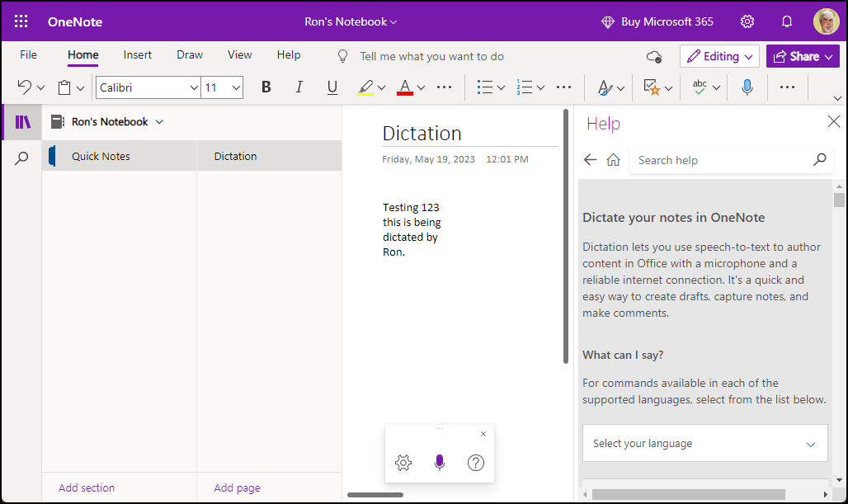Select the Dictation page
The image size is (848, 504).
tap(269, 156)
